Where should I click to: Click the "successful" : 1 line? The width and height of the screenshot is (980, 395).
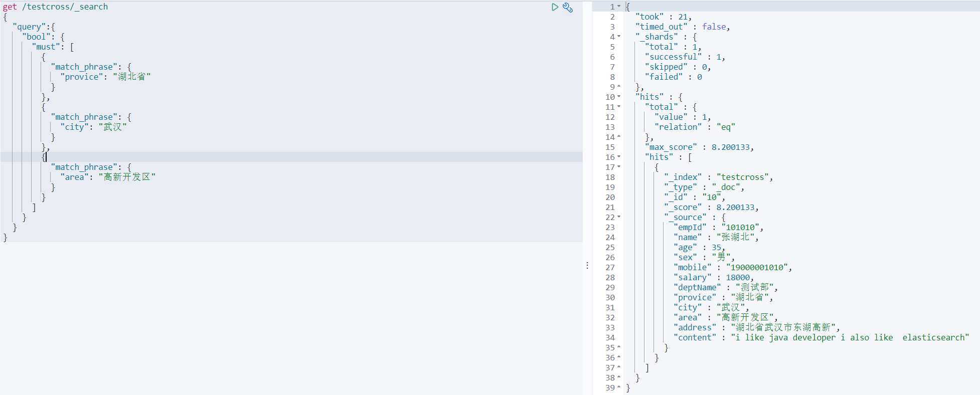click(x=685, y=57)
